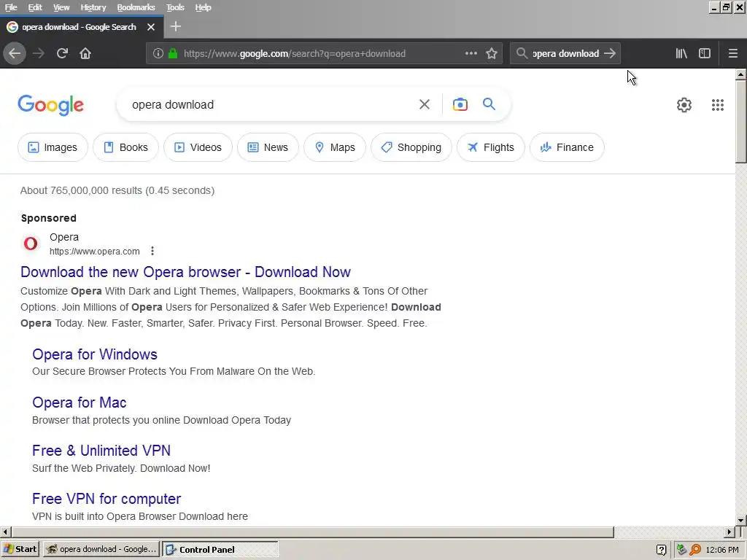Open the History menu
Image resolution: width=747 pixels, height=560 pixels.
click(93, 7)
